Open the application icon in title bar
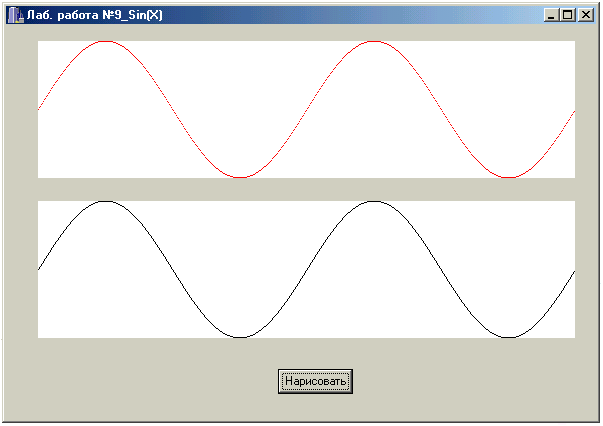 [15, 15]
